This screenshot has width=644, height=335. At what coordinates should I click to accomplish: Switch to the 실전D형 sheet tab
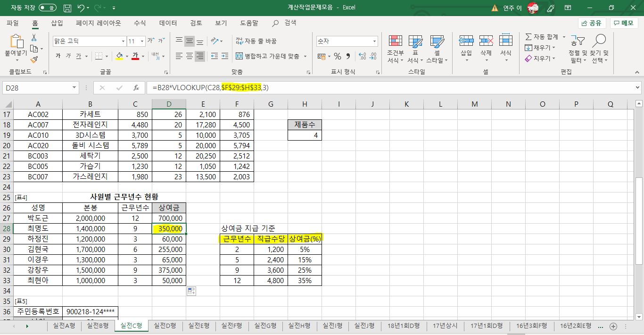click(x=165, y=326)
